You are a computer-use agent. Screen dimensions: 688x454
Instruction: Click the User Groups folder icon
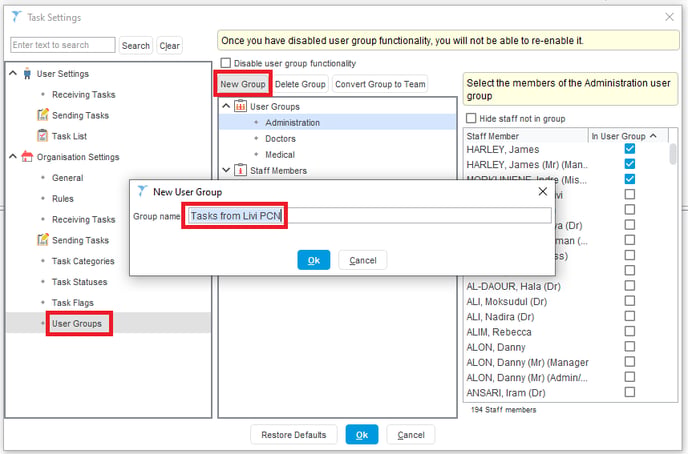click(240, 106)
